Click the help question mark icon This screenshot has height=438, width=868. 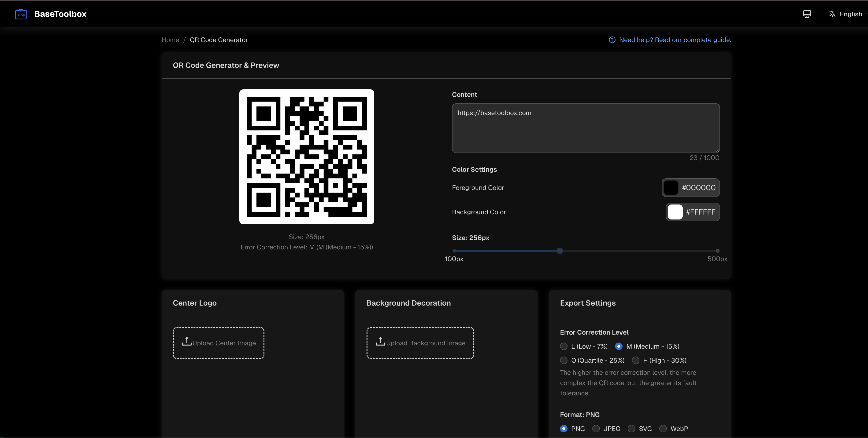612,40
